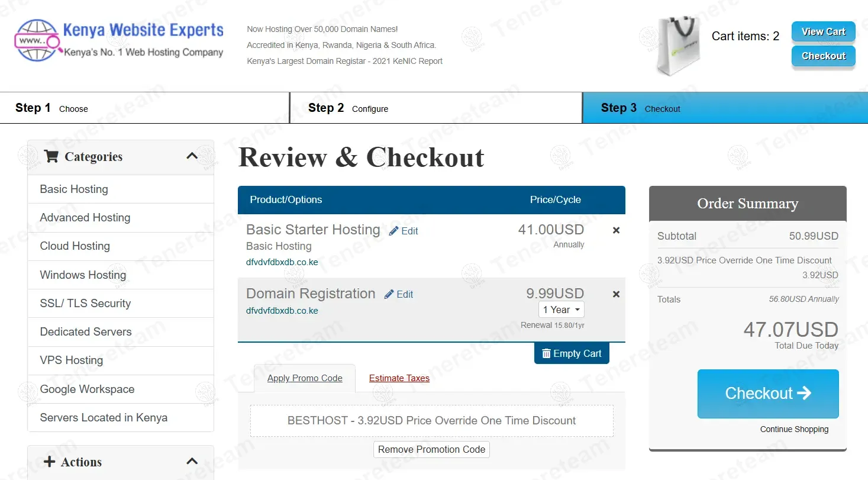
Task: Open the 1 Year registration period dropdown
Action: pos(561,310)
